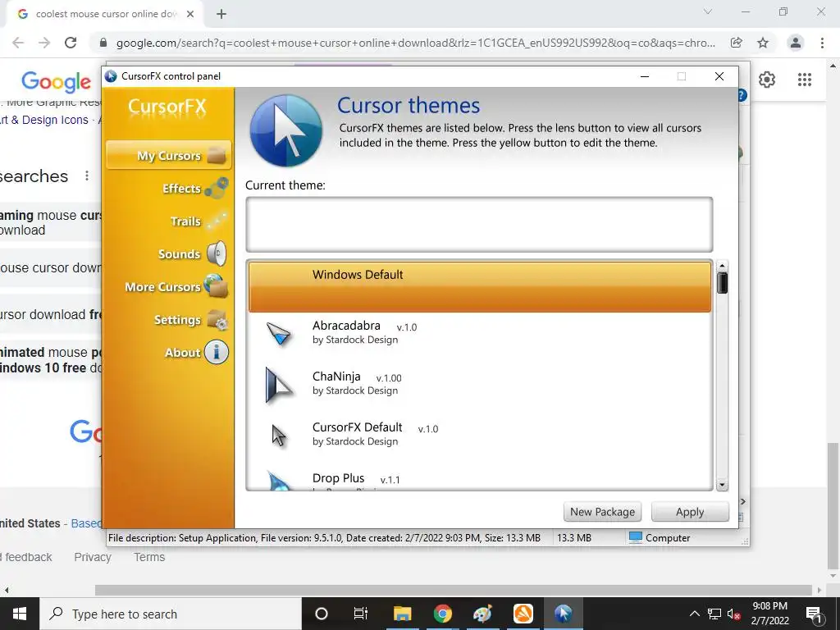Minimize the CursorFX control panel
The image size is (840, 630).
point(645,76)
